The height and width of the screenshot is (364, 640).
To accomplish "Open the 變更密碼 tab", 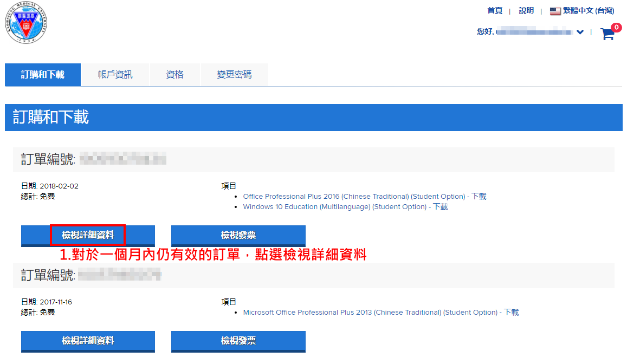I will (x=234, y=75).
